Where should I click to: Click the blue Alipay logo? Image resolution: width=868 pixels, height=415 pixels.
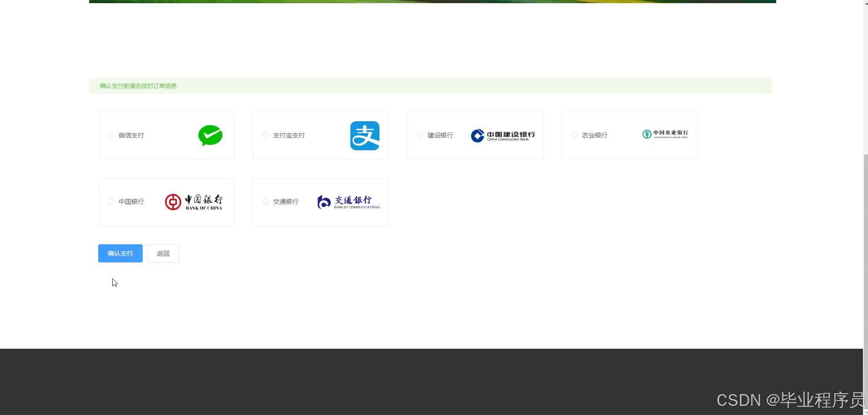coord(365,136)
